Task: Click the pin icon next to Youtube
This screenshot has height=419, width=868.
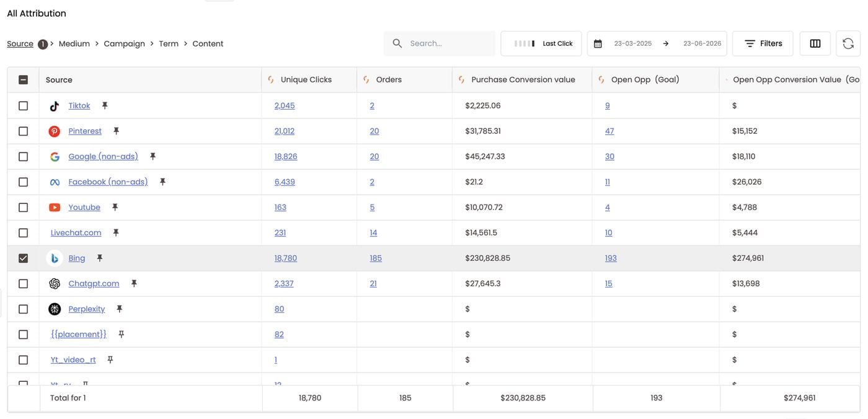Action: point(115,207)
